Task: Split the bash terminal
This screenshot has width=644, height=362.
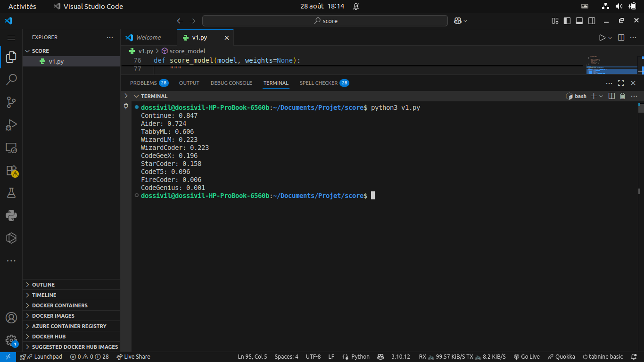Action: [611, 96]
